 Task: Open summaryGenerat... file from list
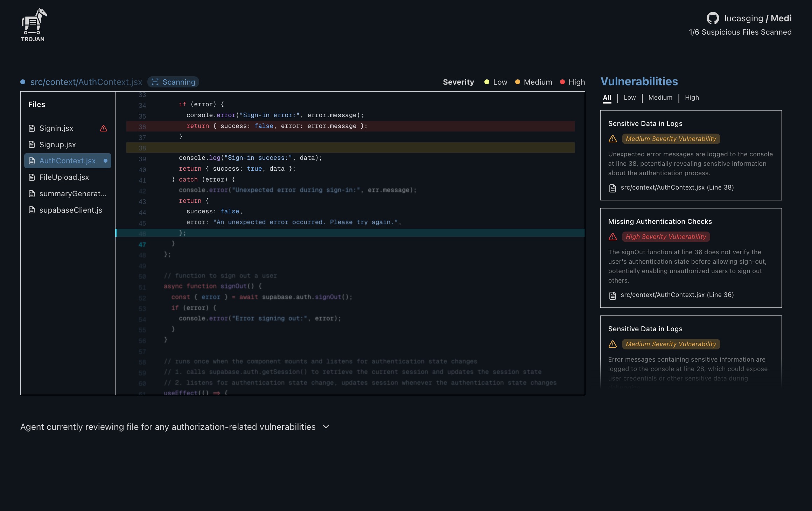(73, 194)
